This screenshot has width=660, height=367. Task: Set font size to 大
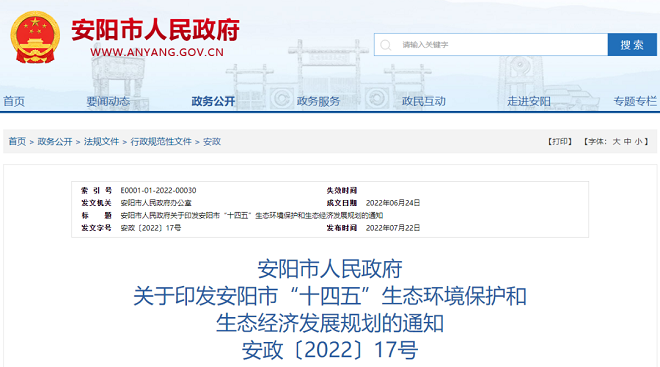pyautogui.click(x=616, y=141)
